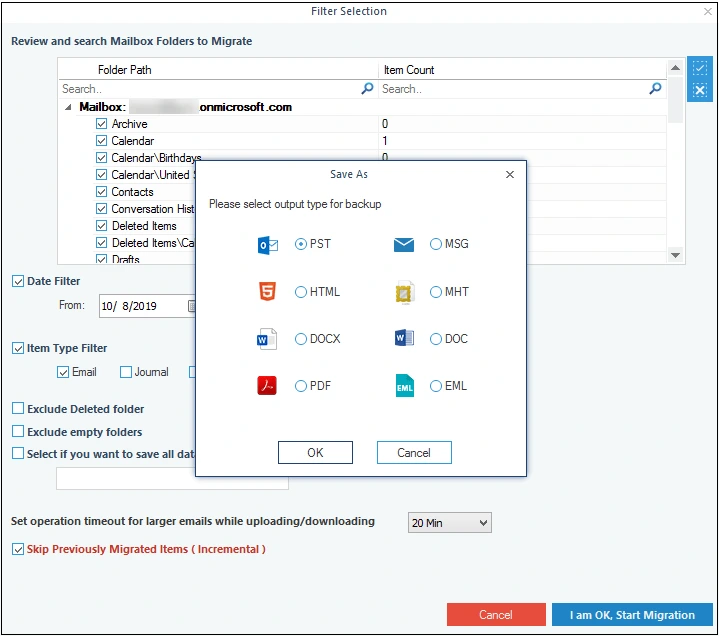
Task: Enable Exclude empty folders option
Action: [x=18, y=431]
